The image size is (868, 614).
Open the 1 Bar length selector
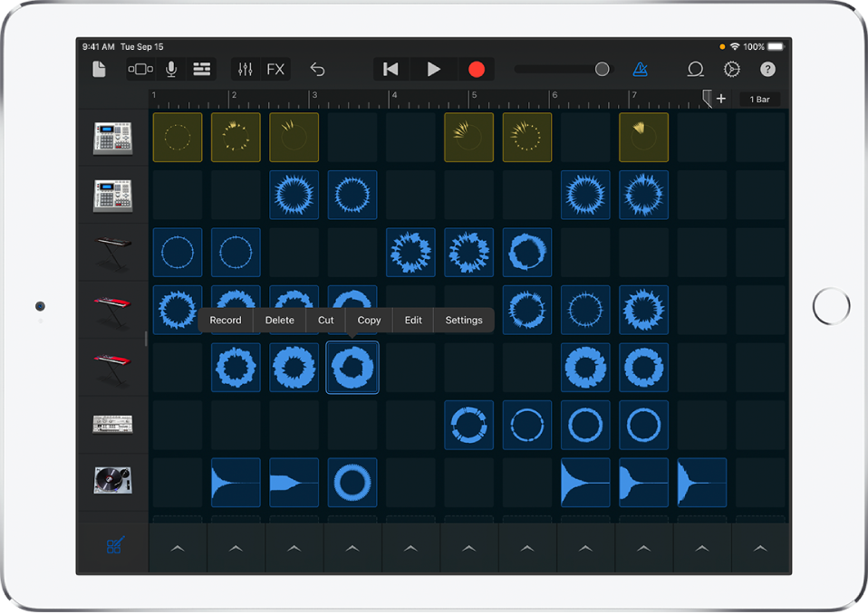tap(759, 99)
